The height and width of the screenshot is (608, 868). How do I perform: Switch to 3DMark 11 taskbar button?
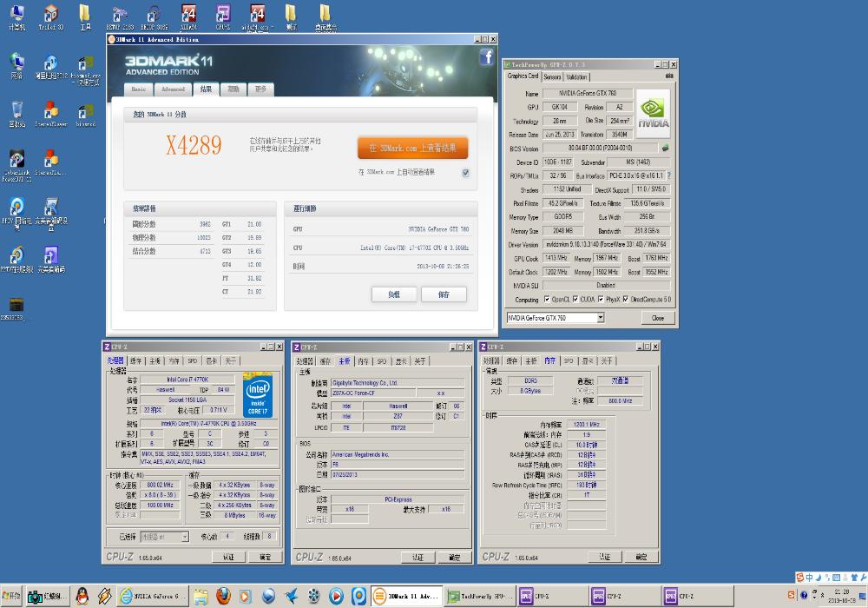coord(407,596)
